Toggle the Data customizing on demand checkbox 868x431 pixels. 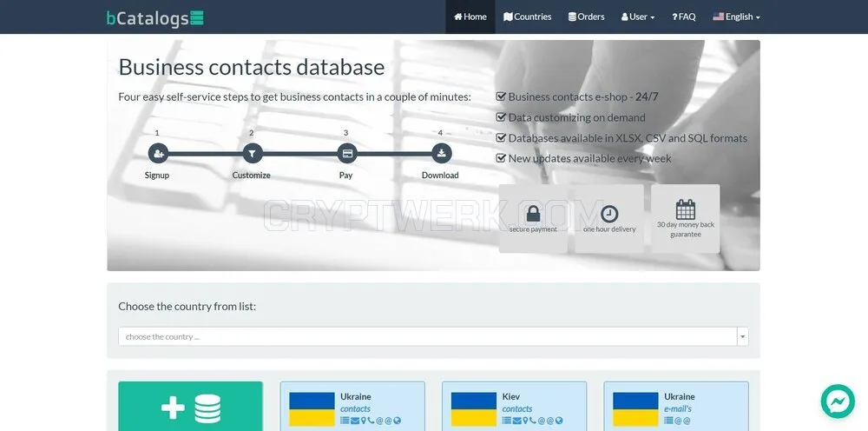tap(501, 117)
